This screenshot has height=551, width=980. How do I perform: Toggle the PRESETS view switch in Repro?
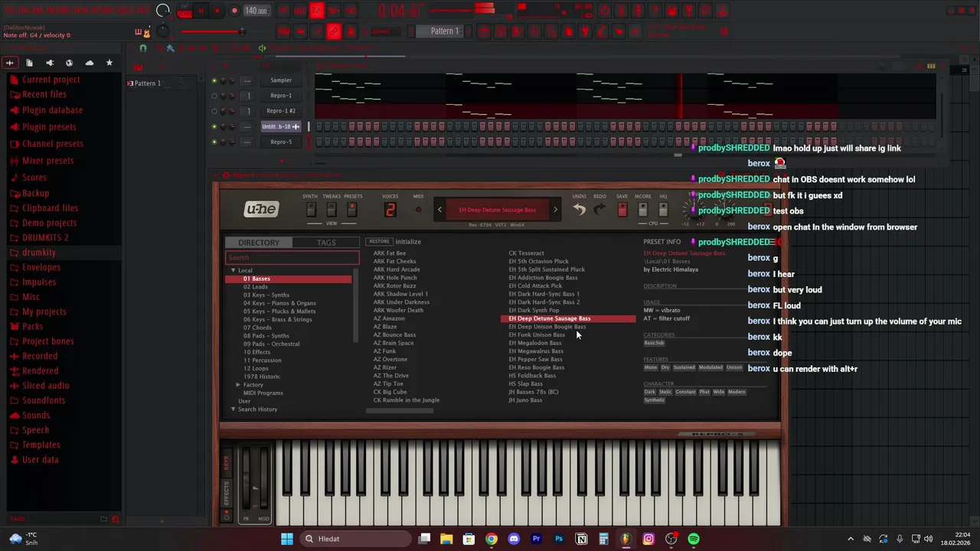(x=353, y=210)
